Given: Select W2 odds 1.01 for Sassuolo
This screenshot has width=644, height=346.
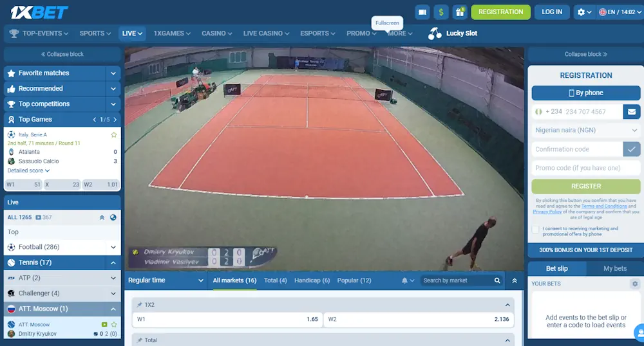Looking at the screenshot, I should [100, 185].
